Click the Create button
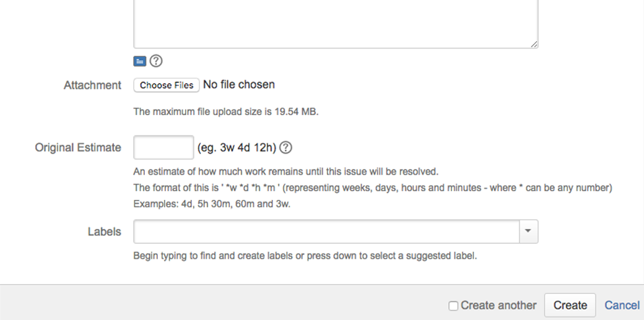 click(x=570, y=305)
